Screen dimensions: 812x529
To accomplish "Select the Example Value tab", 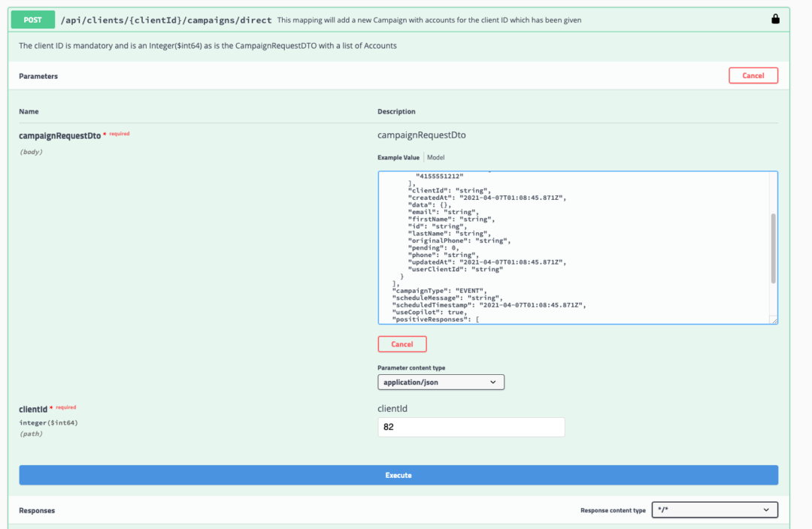I will tap(398, 157).
